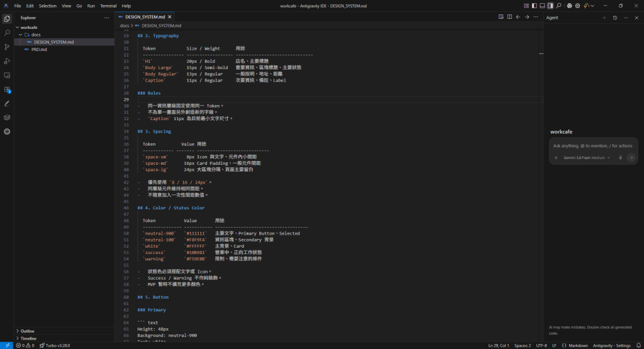Viewport: 644px width, 349px height.
Task: Open notifications bell in status bar
Action: pos(638,346)
